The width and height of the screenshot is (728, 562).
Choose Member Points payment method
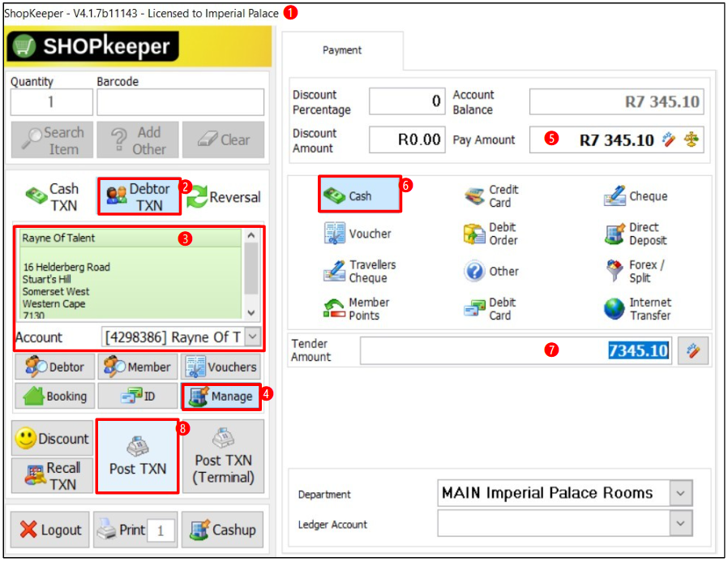click(357, 309)
